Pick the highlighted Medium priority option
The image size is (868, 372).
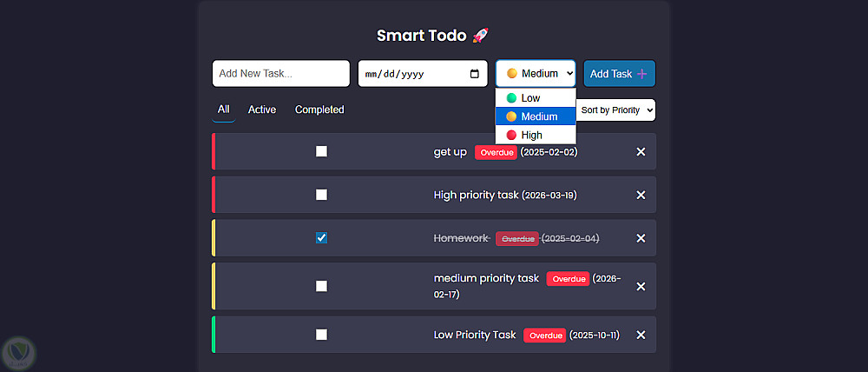[x=538, y=116]
